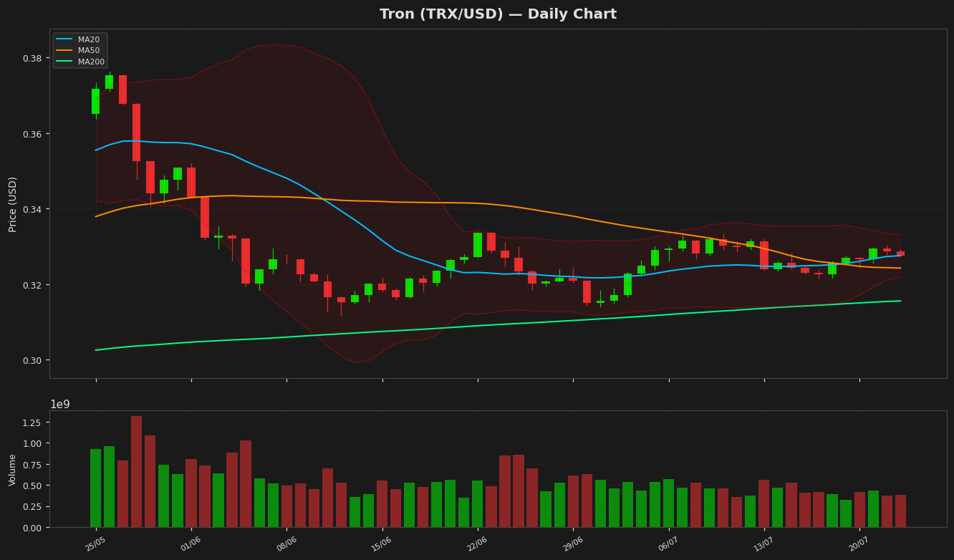Select the MA50 legend label
Image resolution: width=954 pixels, height=560 pixels.
(x=89, y=51)
